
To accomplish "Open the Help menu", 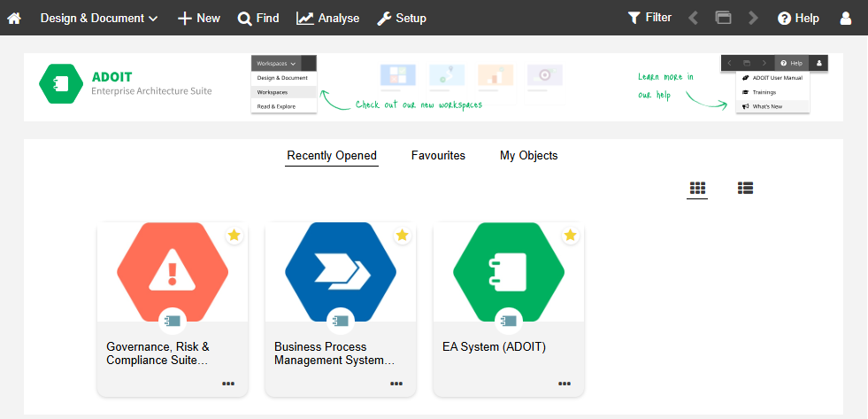I will (x=798, y=18).
